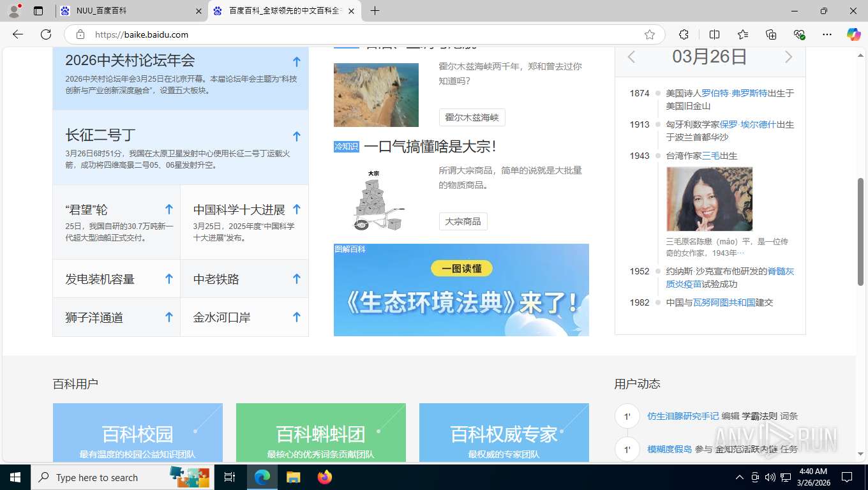This screenshot has width=868, height=490.
Task: Open File Explorer from the taskbar
Action: pyautogui.click(x=293, y=477)
